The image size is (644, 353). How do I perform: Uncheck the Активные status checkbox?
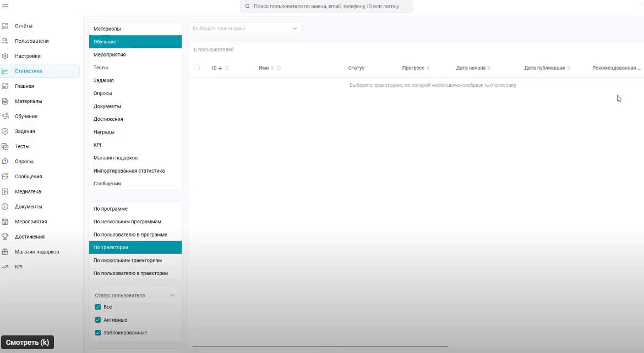[98, 320]
